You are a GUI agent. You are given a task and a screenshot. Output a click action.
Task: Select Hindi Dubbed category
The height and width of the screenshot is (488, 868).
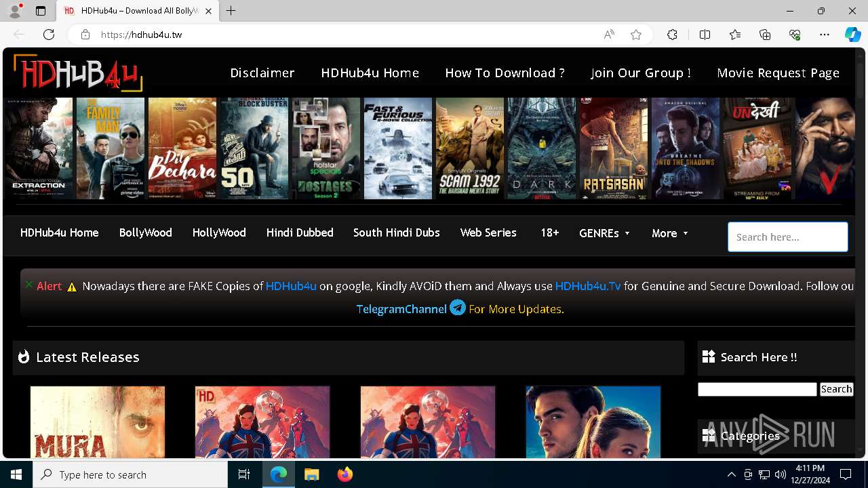tap(300, 232)
